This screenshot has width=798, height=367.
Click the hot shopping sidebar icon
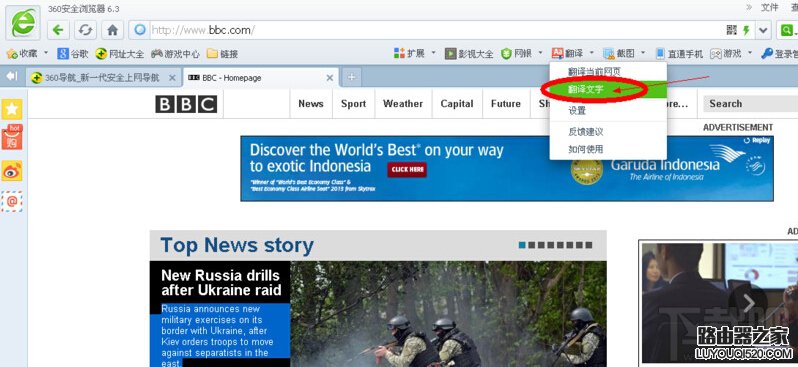[12, 137]
